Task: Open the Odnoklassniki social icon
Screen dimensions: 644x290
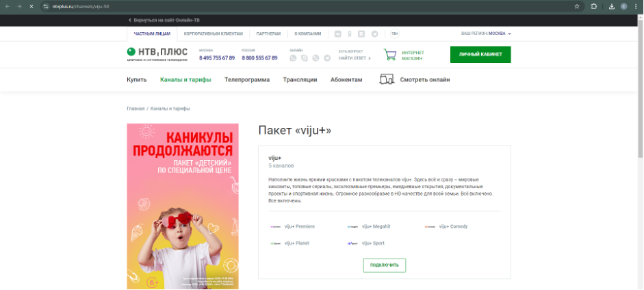Action: tap(350, 34)
